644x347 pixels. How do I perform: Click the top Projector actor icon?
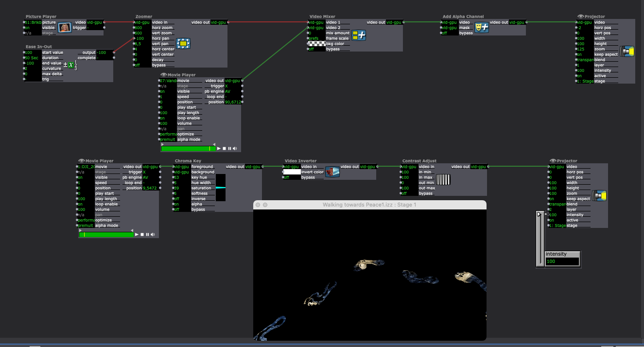point(627,52)
